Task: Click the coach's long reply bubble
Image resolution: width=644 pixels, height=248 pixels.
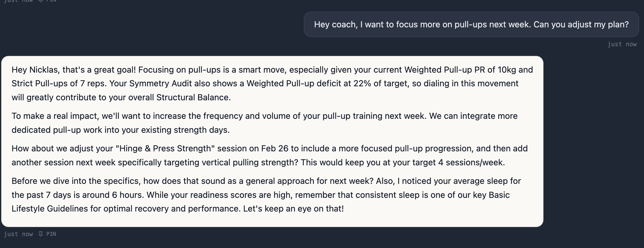Action: 273,140
